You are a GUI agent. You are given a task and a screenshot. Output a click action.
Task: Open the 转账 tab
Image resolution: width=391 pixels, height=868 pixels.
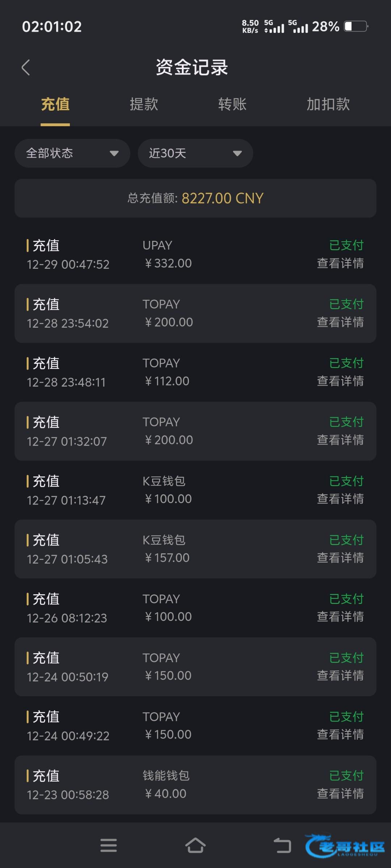(x=232, y=105)
